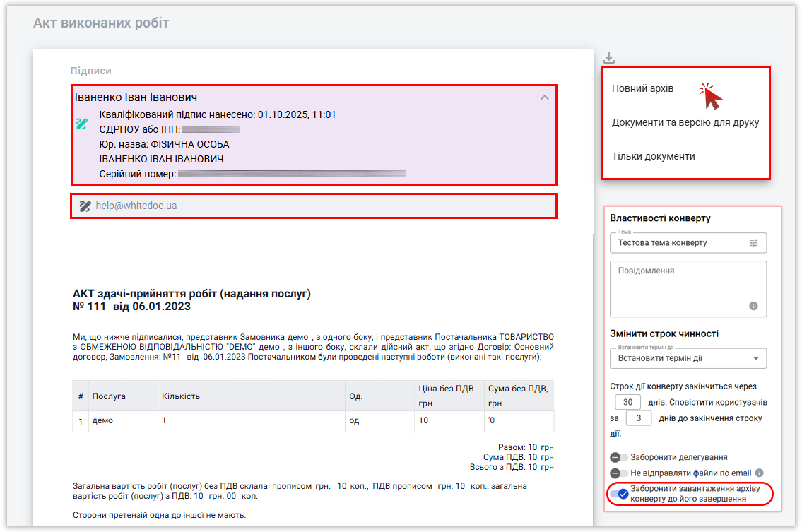Click info icon beside 'Не відправляти файли по email'
Screen dimensions: 802x532
pos(759,473)
